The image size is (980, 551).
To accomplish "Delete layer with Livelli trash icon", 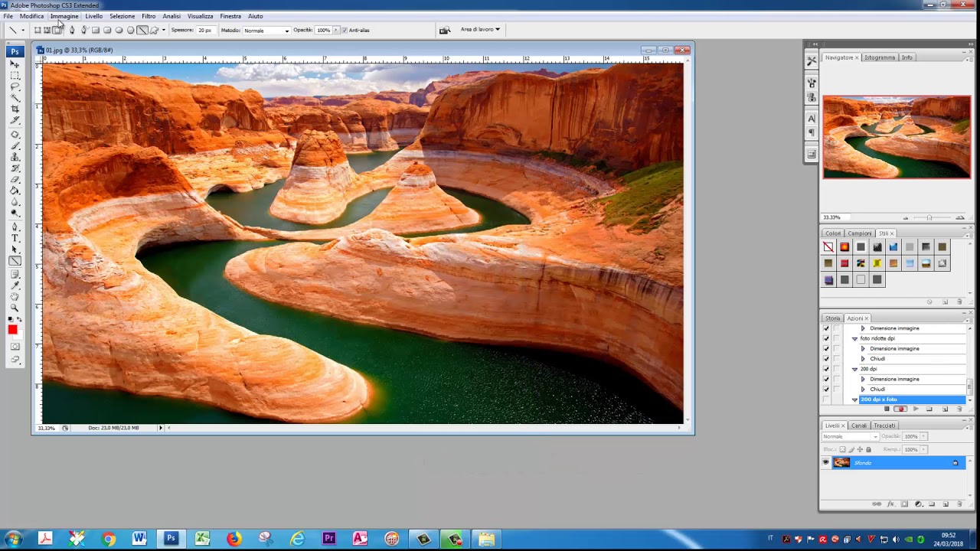I will pyautogui.click(x=959, y=504).
